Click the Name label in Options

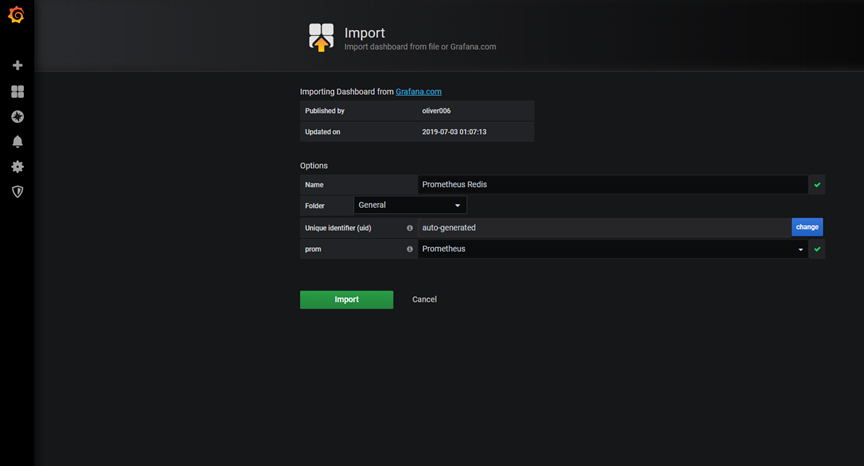pos(314,185)
